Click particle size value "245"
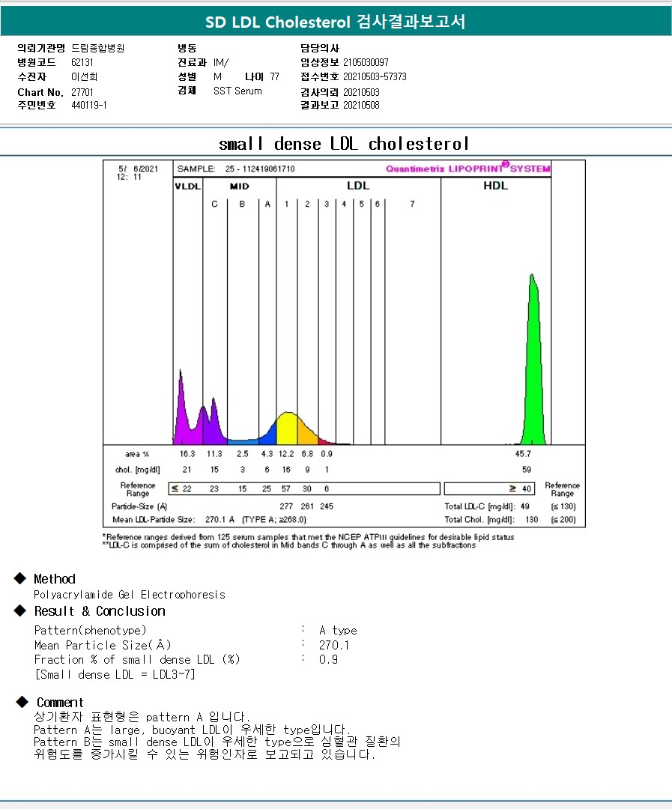672x809 pixels. (326, 506)
